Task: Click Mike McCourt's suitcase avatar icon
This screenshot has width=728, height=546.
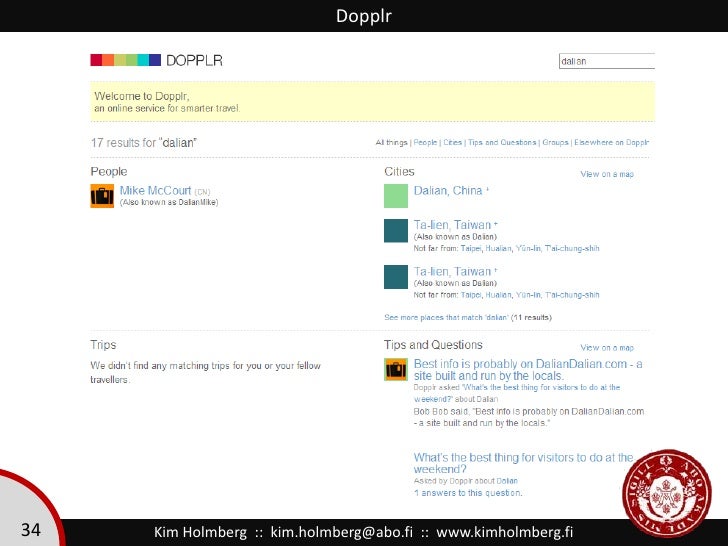Action: point(102,196)
